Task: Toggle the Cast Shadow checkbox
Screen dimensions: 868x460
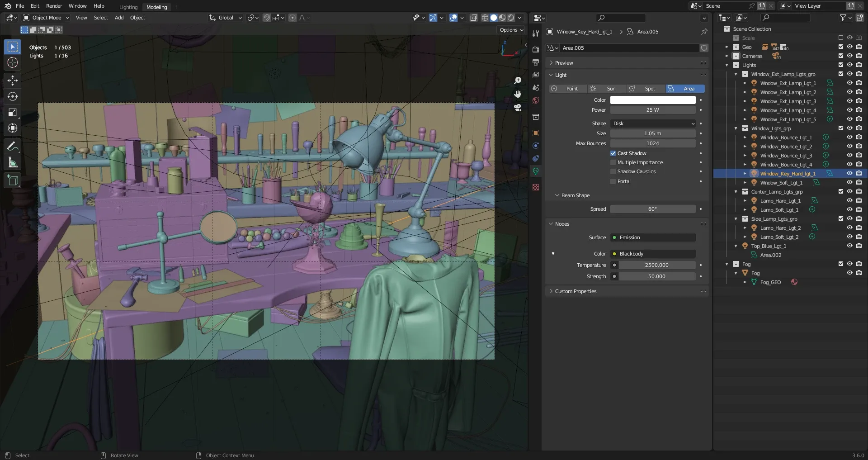Action: click(x=613, y=153)
